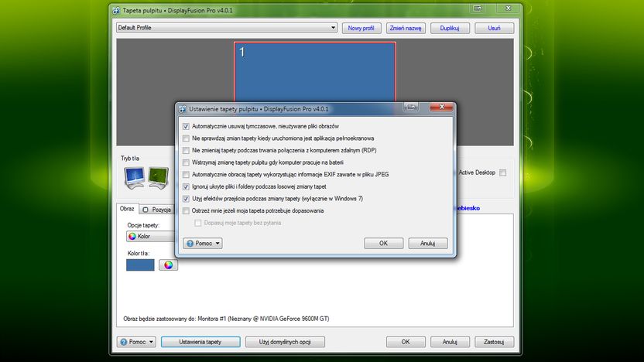The width and height of the screenshot is (644, 362).
Task: Click the Nowy profil button
Action: click(x=361, y=28)
